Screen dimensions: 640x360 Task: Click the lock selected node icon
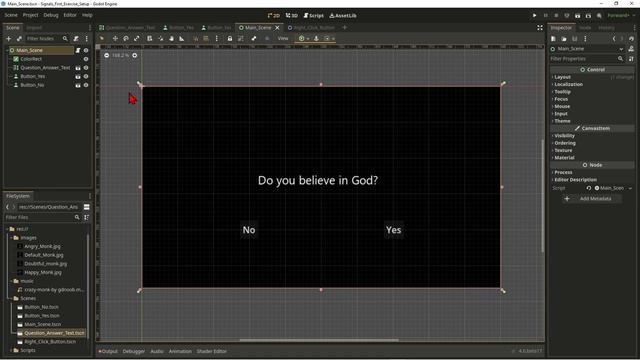tap(230, 38)
